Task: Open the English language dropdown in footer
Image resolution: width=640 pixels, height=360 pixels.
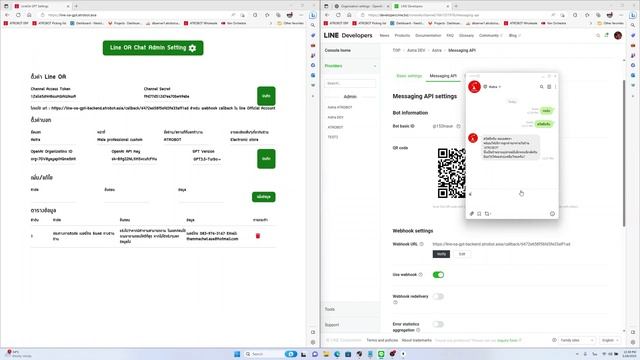Action: pyautogui.click(x=610, y=340)
